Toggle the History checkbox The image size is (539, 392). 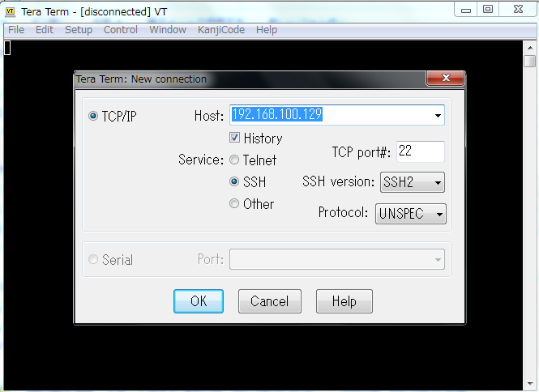[x=234, y=138]
